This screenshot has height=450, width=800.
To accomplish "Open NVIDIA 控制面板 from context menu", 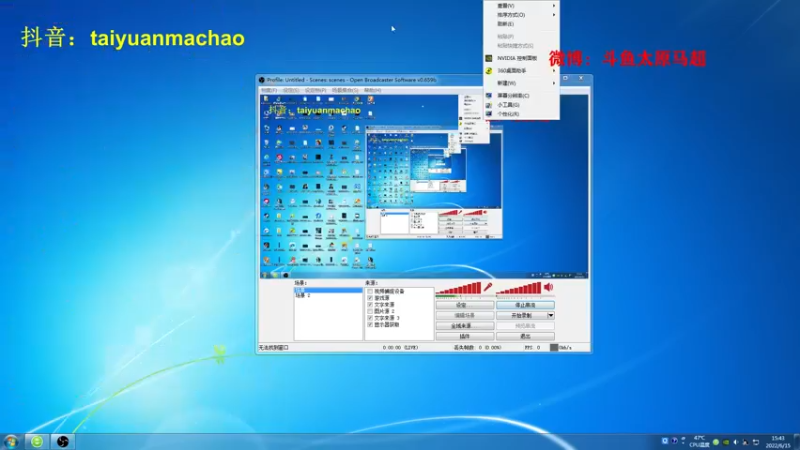I will click(521, 58).
